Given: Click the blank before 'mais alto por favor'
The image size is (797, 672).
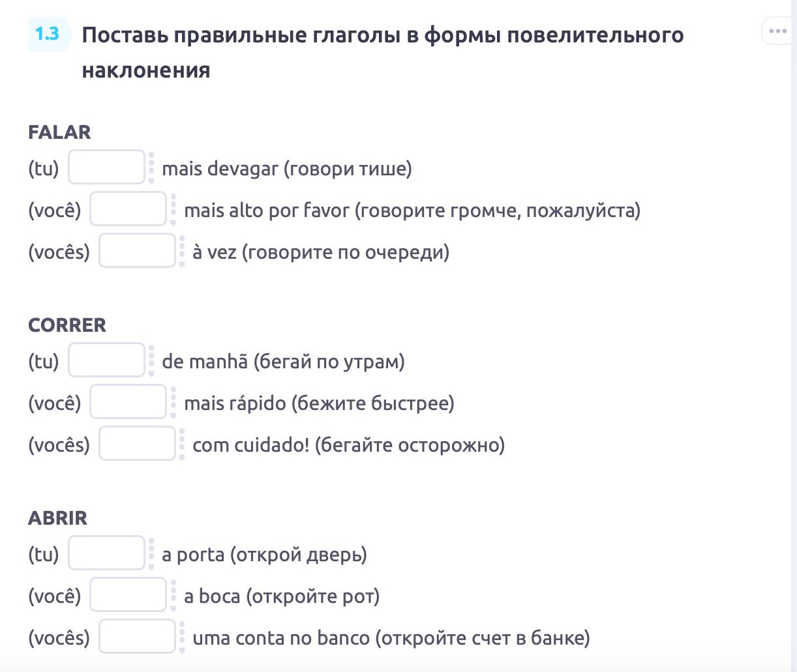Looking at the screenshot, I should tap(128, 209).
